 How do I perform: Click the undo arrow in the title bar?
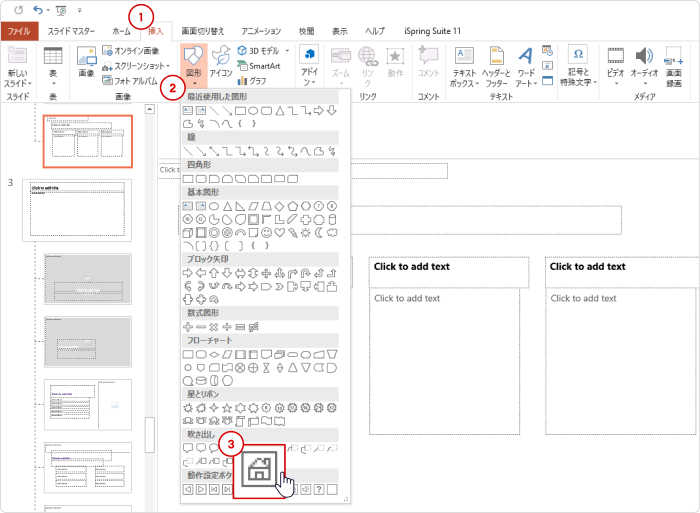[x=38, y=10]
